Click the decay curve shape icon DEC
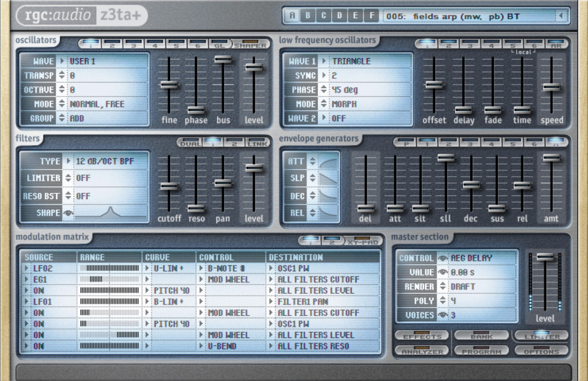Image resolution: width=588 pixels, height=381 pixels. 328,196
